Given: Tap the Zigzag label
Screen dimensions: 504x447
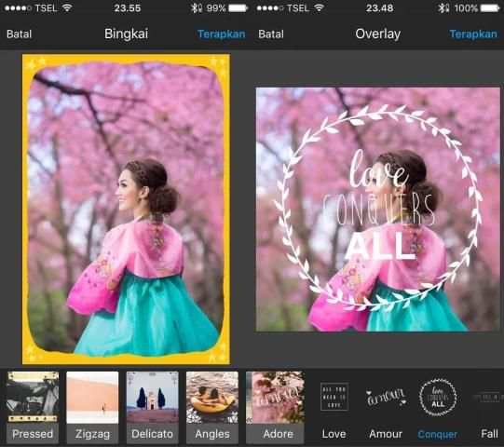Looking at the screenshot, I should pos(92,434).
